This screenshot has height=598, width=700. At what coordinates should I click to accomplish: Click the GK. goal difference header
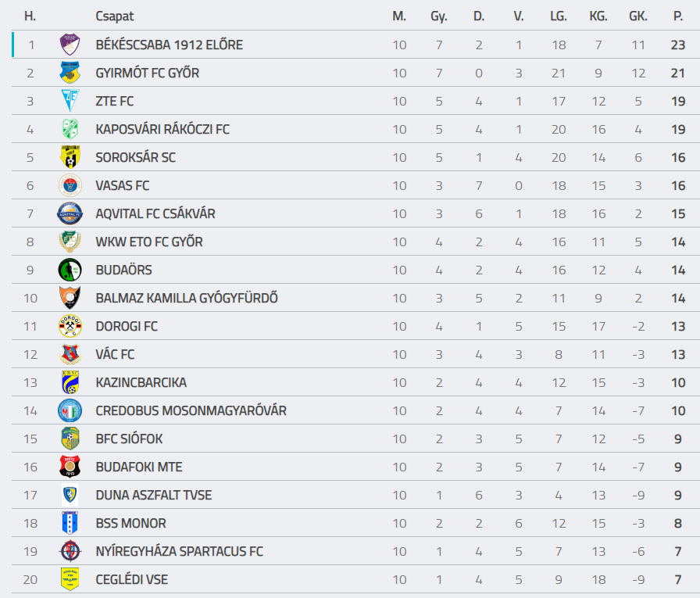click(x=638, y=16)
